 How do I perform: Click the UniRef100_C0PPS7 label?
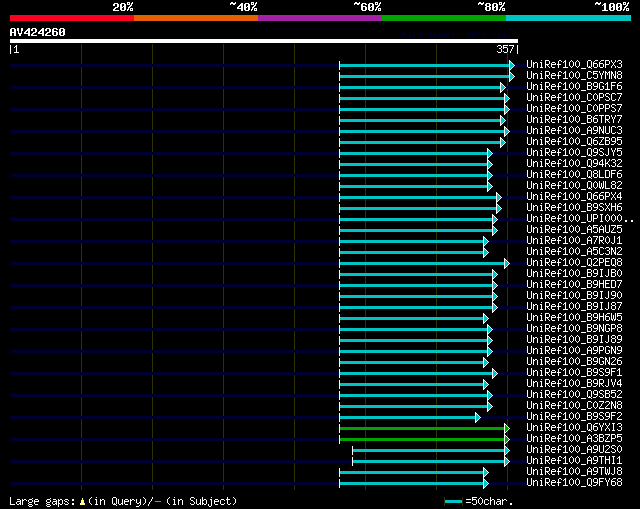574,109
